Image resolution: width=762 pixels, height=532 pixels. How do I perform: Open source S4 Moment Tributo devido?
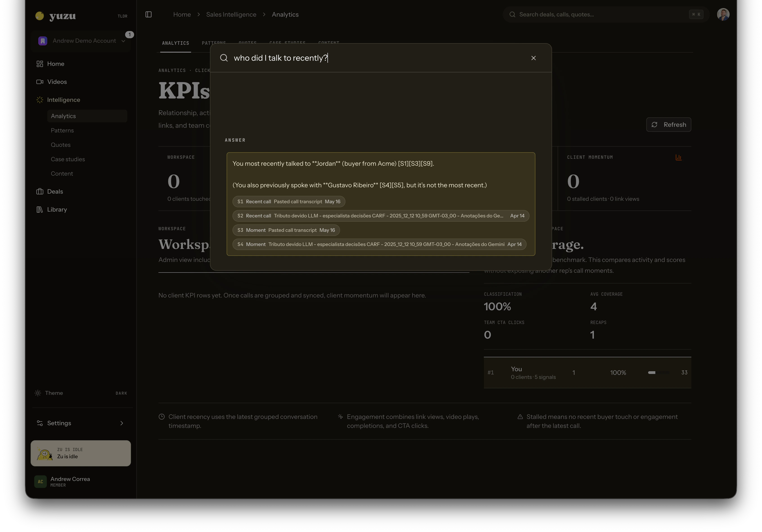[379, 244]
